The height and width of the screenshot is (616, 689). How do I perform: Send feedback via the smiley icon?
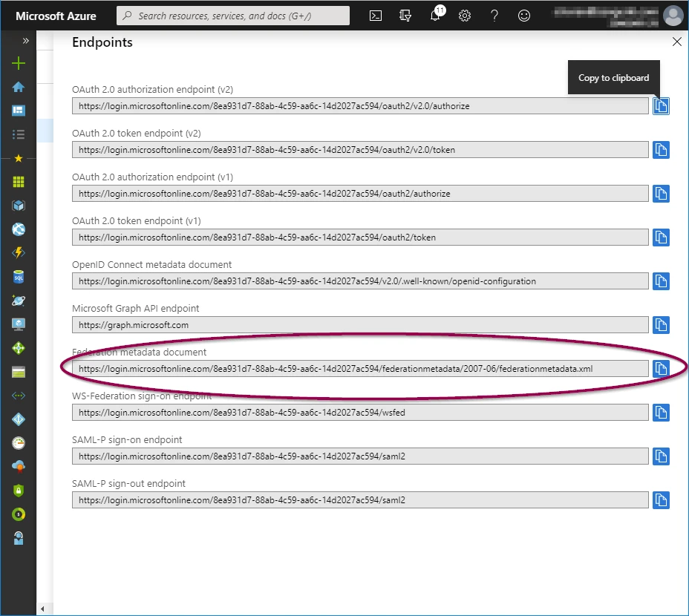524,16
